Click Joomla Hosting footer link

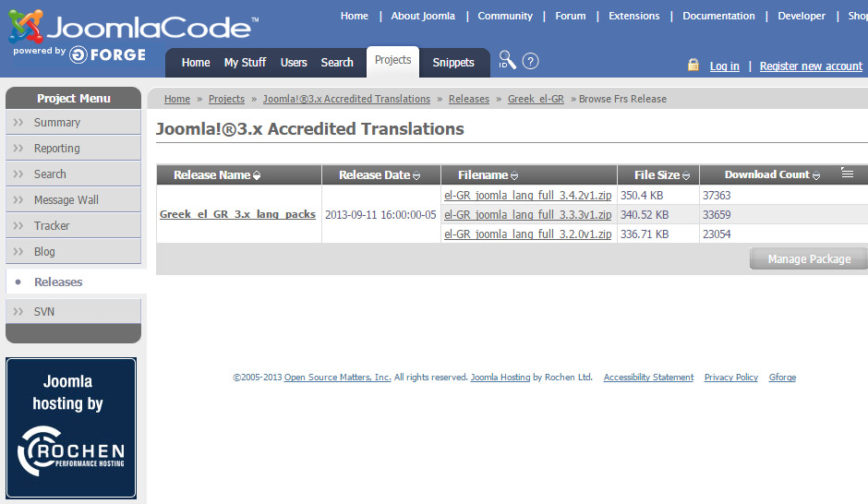[x=500, y=378]
